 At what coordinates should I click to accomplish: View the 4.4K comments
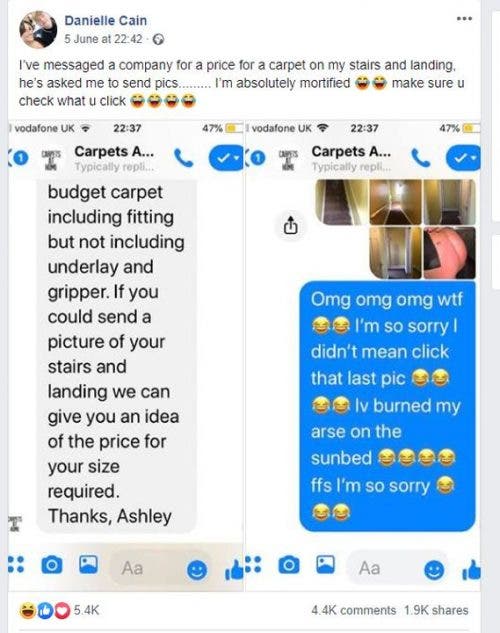click(x=354, y=610)
